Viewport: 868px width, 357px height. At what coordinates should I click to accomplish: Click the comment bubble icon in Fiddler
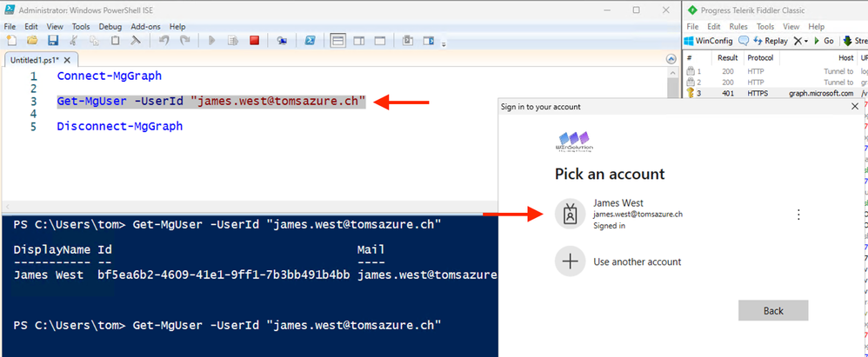744,41
